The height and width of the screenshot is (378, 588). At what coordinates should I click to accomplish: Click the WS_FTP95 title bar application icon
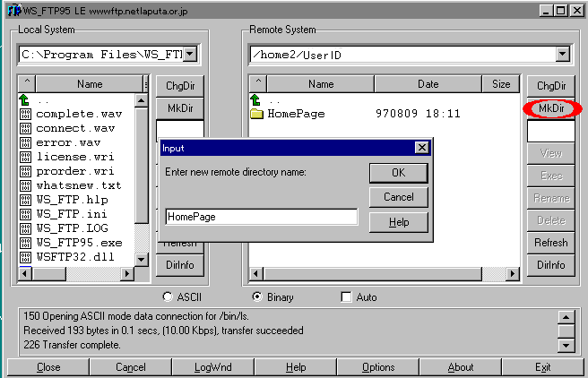pyautogui.click(x=14, y=11)
